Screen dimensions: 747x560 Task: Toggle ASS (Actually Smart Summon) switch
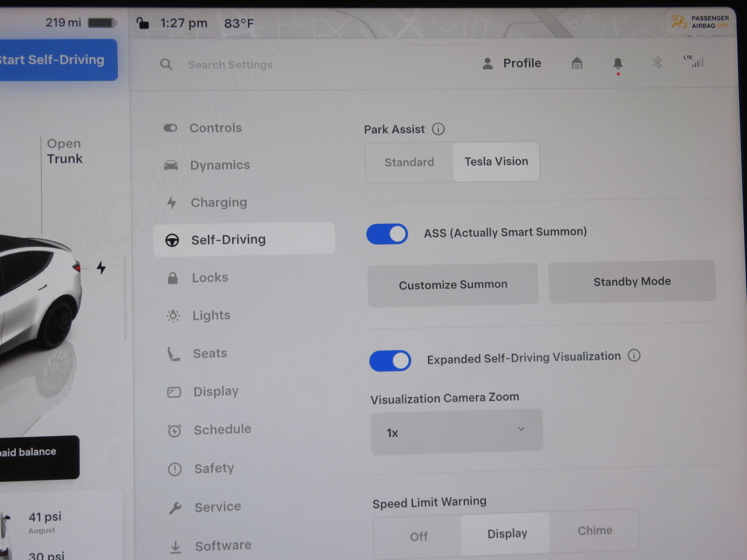point(387,234)
